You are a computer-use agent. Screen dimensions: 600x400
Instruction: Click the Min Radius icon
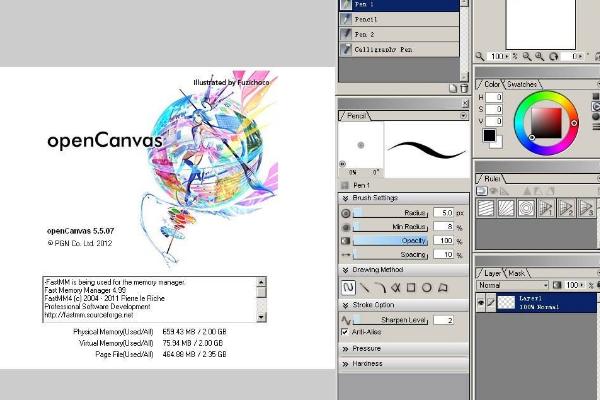[346, 227]
